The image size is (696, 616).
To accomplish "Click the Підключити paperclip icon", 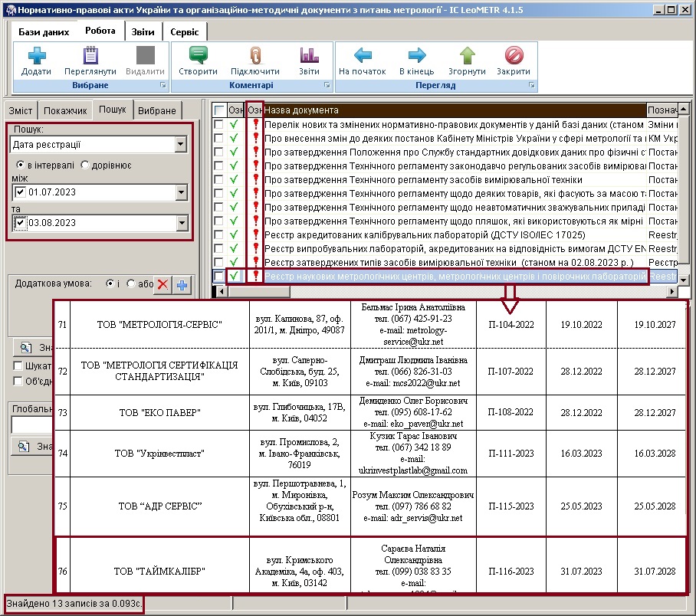I will (255, 56).
